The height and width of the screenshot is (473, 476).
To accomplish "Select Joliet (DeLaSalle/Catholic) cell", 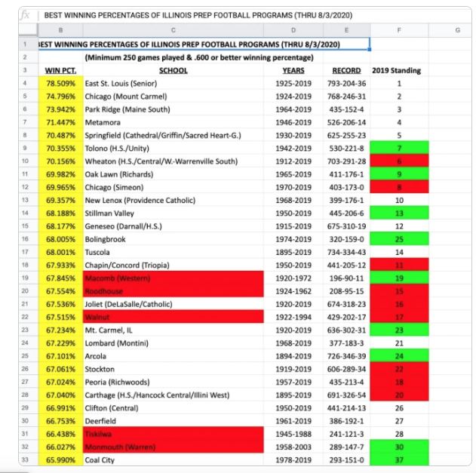I will (173, 304).
